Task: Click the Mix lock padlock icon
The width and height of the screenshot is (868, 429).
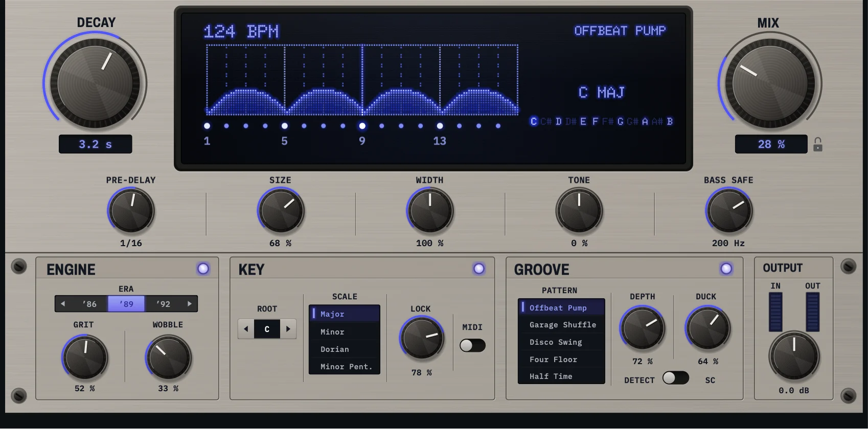Action: click(818, 145)
